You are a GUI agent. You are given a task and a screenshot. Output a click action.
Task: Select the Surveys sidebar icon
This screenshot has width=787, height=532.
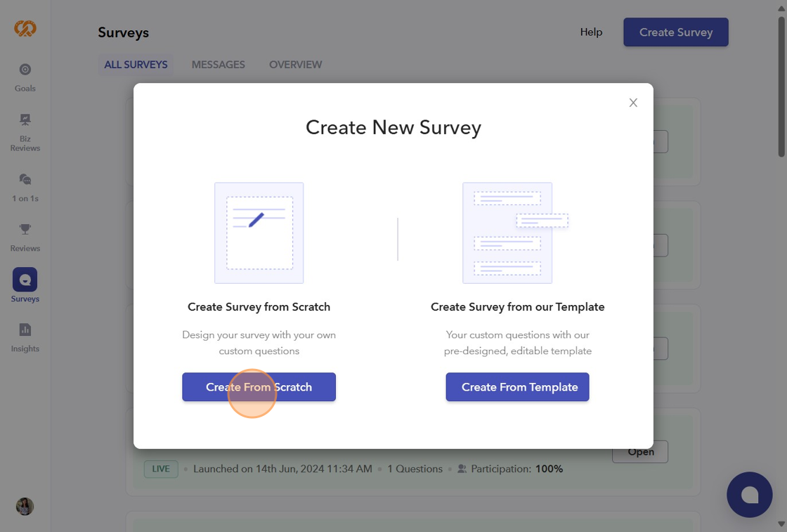(25, 280)
